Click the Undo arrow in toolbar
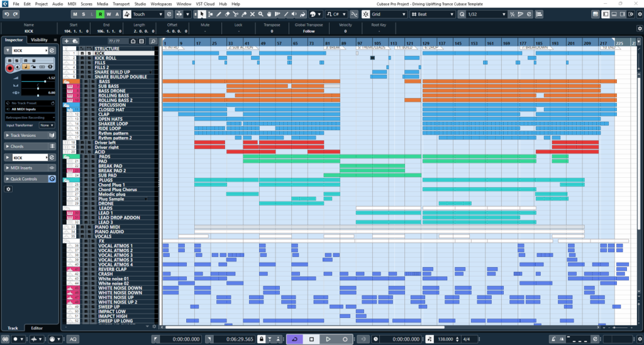644x345 pixels. click(6, 14)
